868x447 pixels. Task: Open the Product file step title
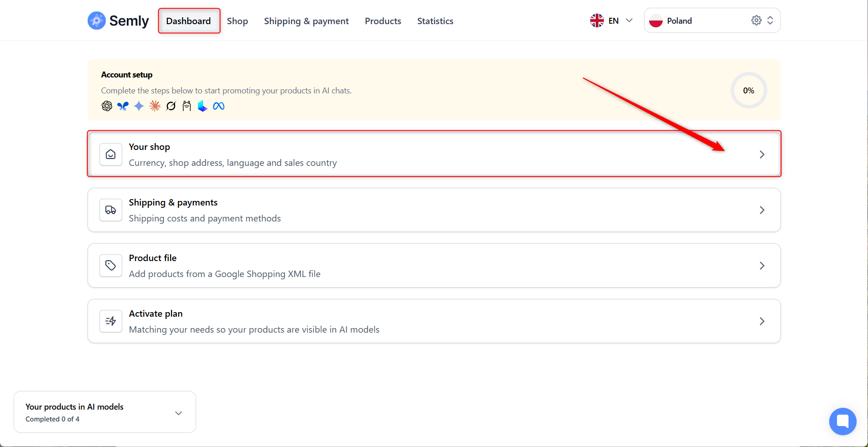click(x=153, y=258)
